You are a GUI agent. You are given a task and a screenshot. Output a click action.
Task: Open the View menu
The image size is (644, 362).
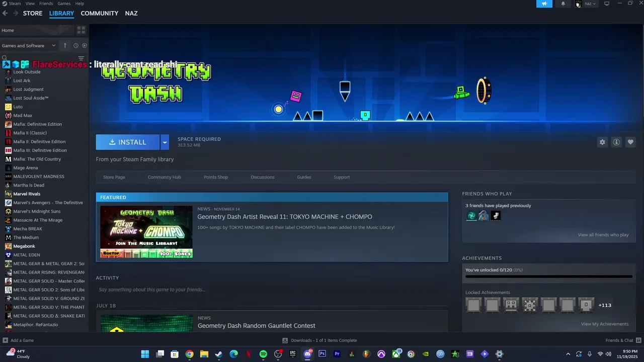click(x=30, y=4)
